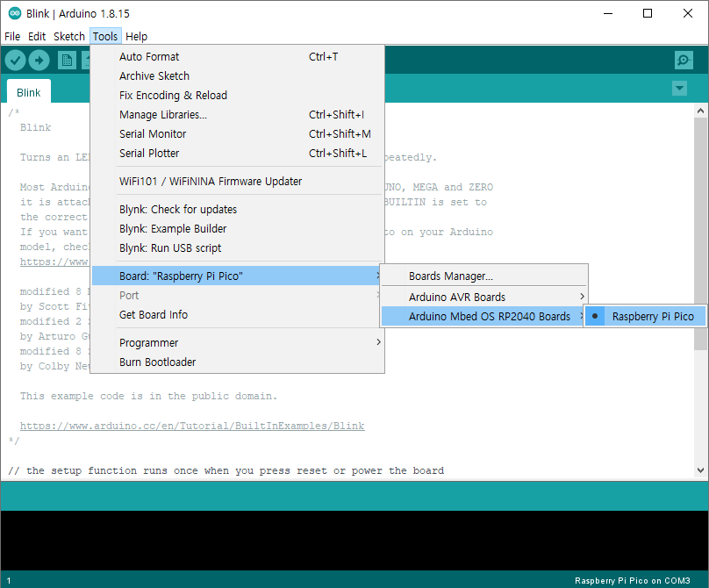
Task: Choose Archive Sketch menu entry
Action: click(238, 75)
